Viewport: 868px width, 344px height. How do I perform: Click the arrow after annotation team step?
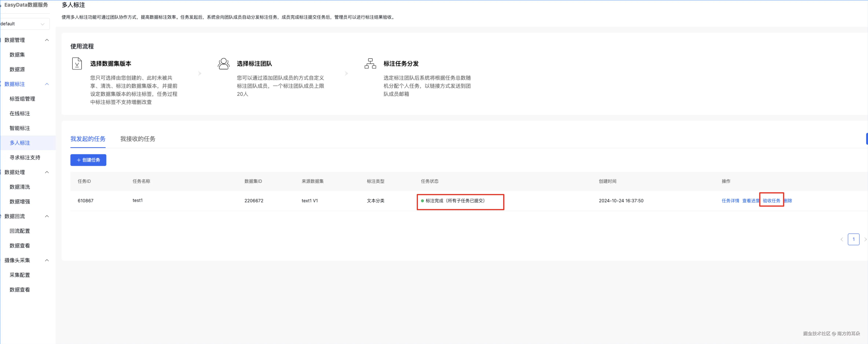[x=346, y=73]
